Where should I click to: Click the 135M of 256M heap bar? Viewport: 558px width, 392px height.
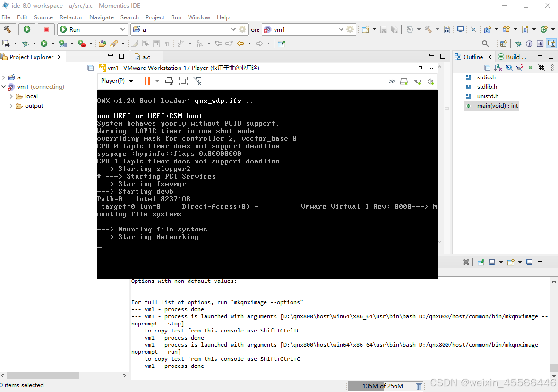[x=381, y=386]
